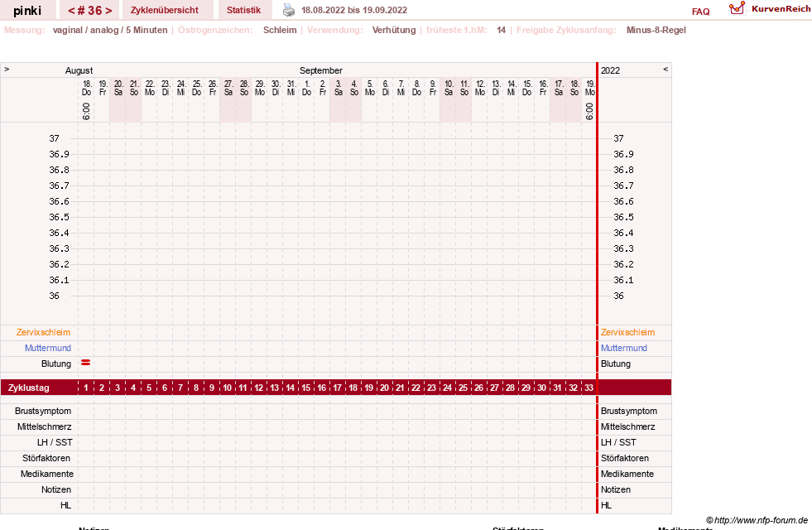The height and width of the screenshot is (530, 812).
Task: Click the left Muttermund label
Action: [x=48, y=348]
